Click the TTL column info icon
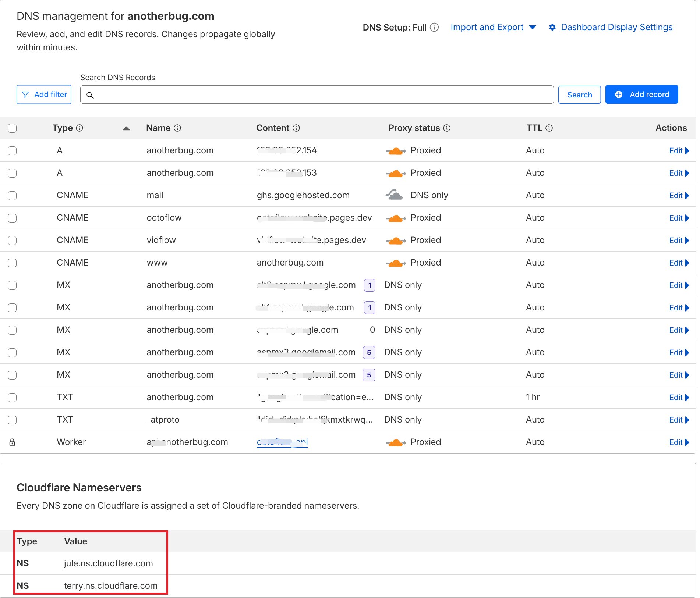 click(549, 128)
